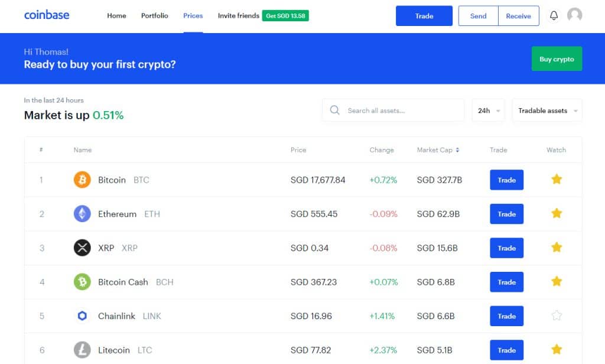Click the Receive button

tap(519, 16)
